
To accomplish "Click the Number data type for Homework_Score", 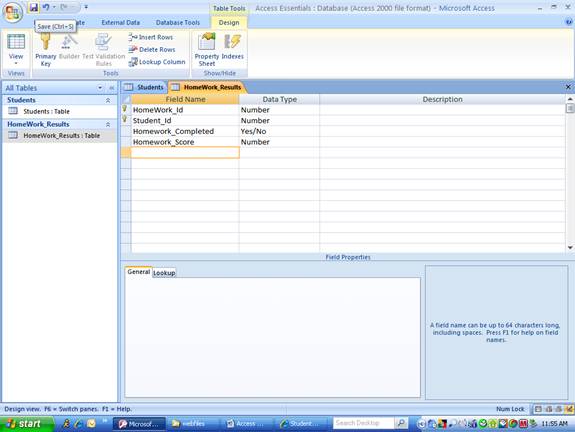I will [x=279, y=142].
